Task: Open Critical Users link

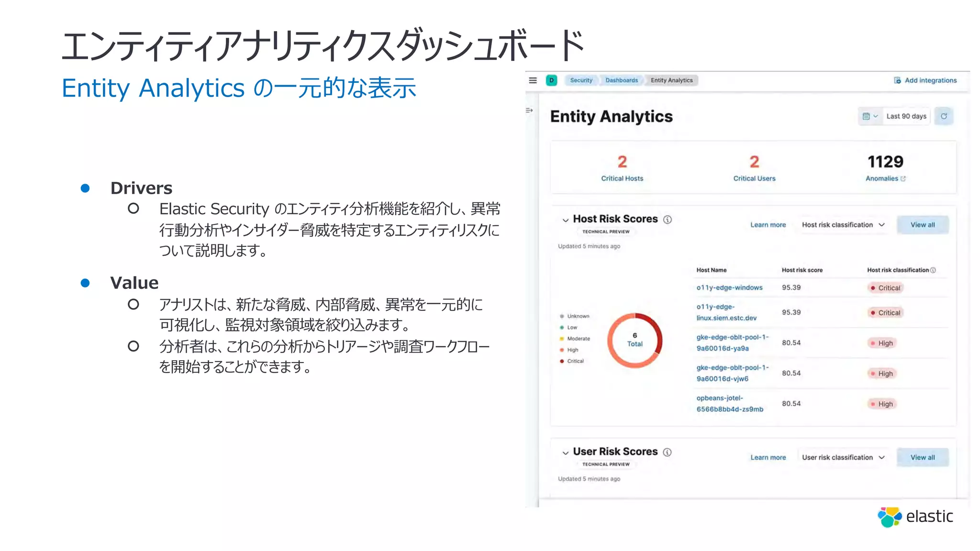Action: click(754, 178)
